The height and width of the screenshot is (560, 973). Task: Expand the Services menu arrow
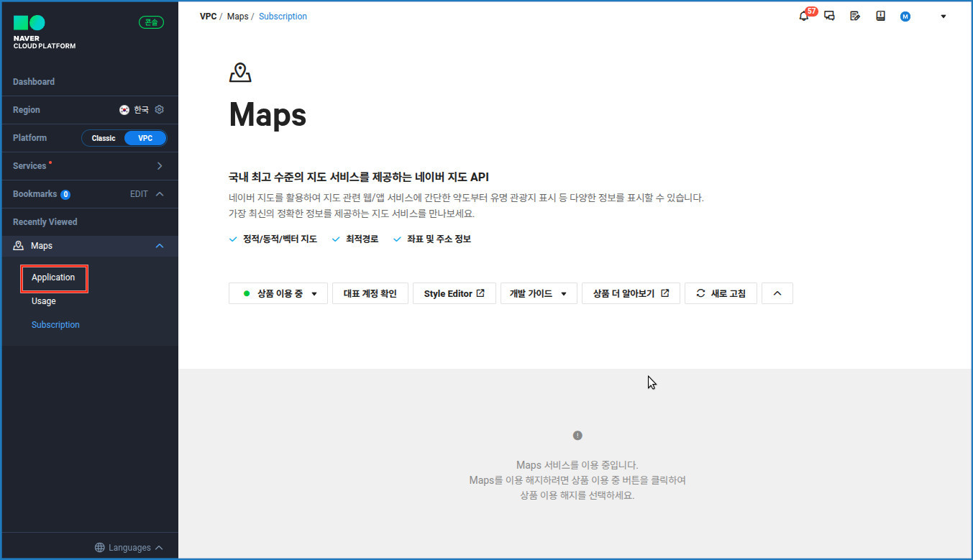[x=160, y=166]
